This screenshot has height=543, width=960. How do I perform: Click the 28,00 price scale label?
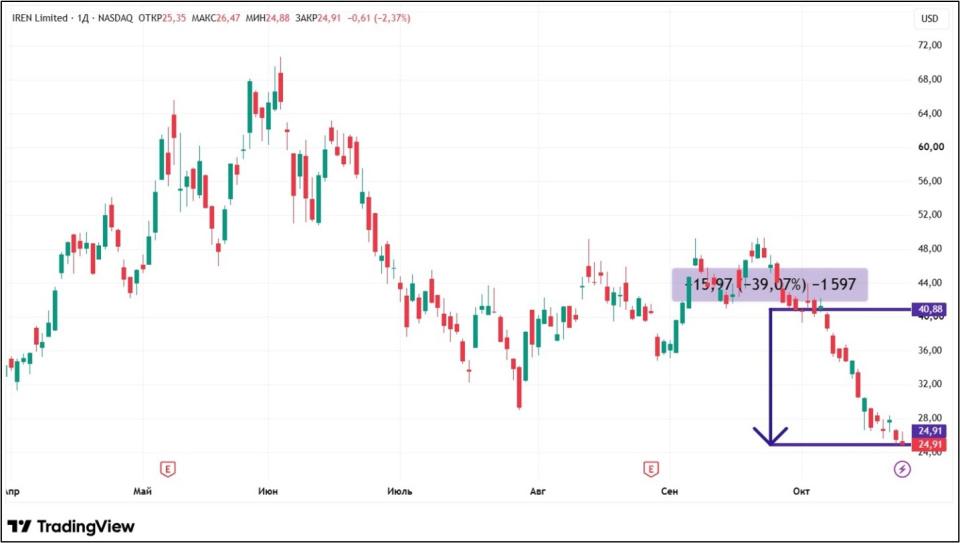(x=929, y=418)
